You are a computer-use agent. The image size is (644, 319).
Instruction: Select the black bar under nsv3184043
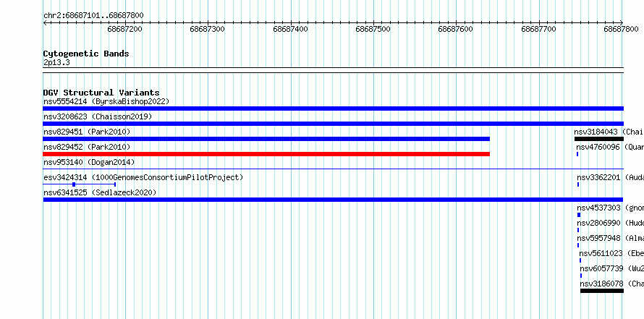[x=599, y=139]
